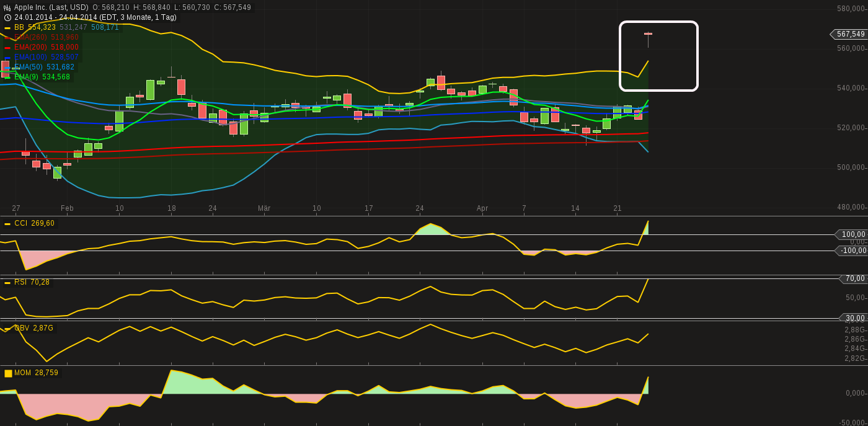868x426 pixels.
Task: Click the EMA(50) legend line marker
Action: click(x=7, y=66)
